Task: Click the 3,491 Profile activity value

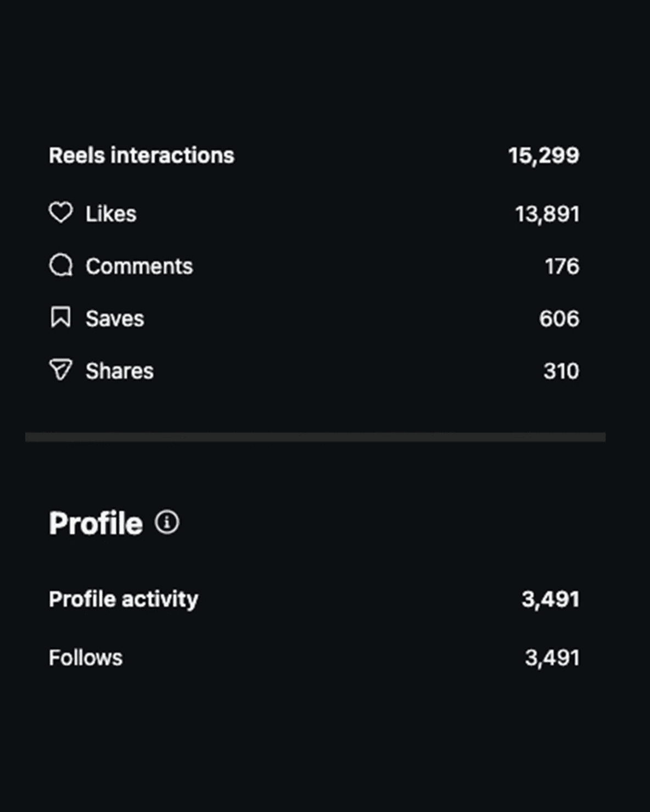Action: coord(551,599)
